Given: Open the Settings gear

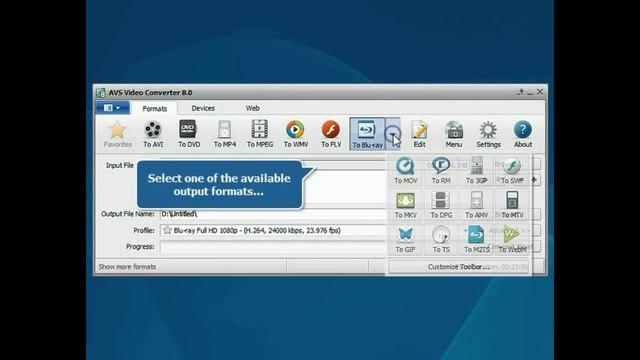Looking at the screenshot, I should coord(488,134).
